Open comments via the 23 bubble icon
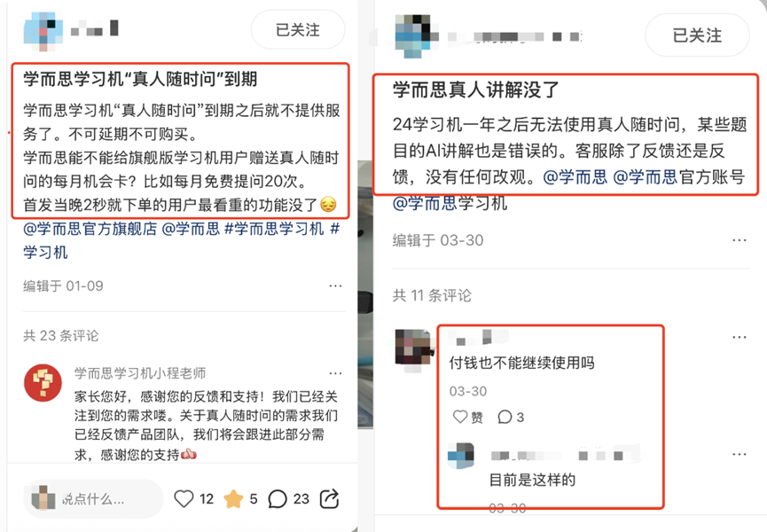This screenshot has width=767, height=532. (x=278, y=498)
